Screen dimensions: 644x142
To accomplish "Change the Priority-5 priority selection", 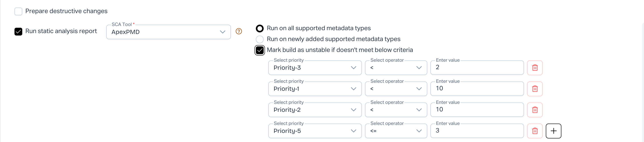I will pyautogui.click(x=315, y=131).
